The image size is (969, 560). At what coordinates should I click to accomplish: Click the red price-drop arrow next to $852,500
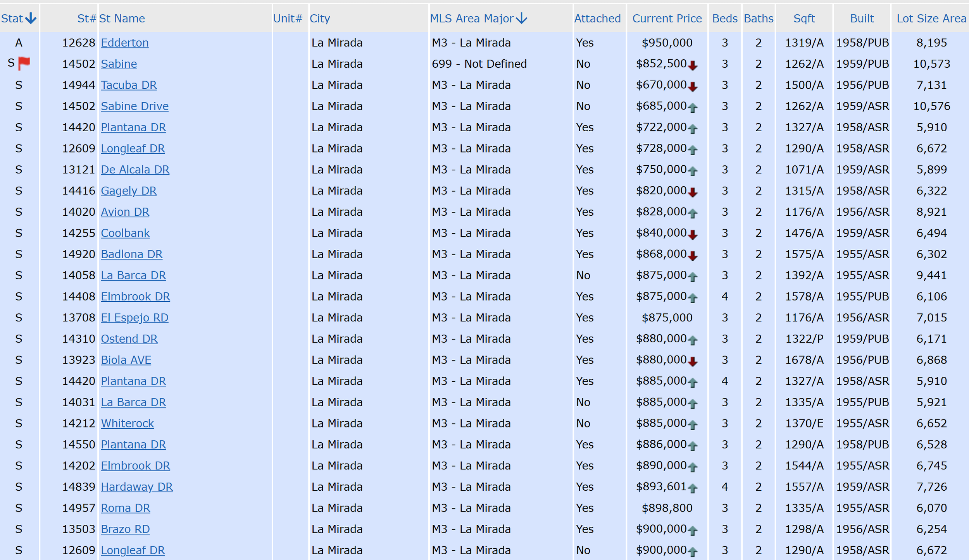[x=693, y=65]
